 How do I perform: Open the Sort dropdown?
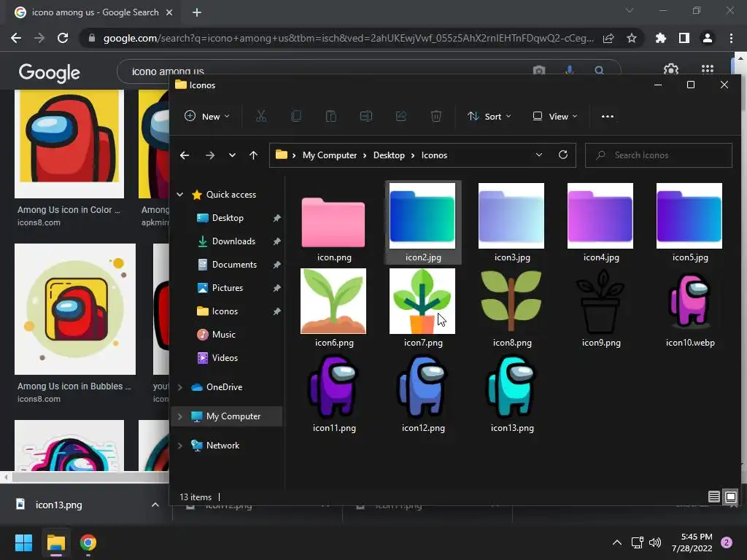tap(489, 116)
